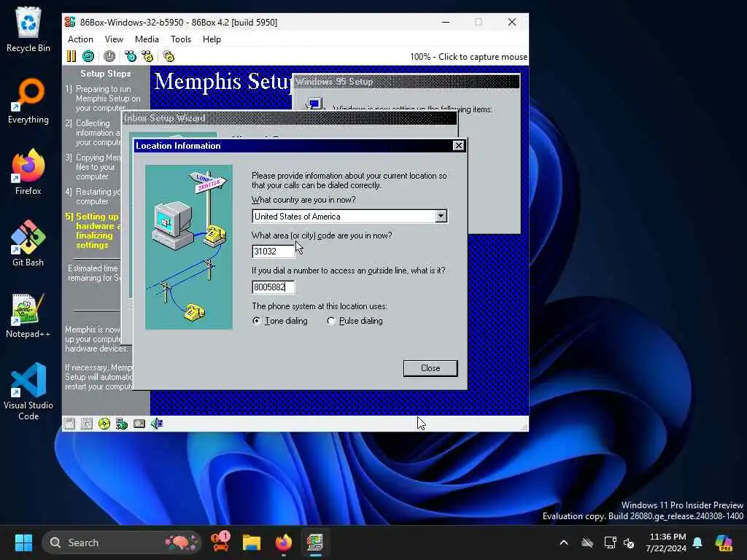Open 86Box settings via the gear toolbar icon

169,56
